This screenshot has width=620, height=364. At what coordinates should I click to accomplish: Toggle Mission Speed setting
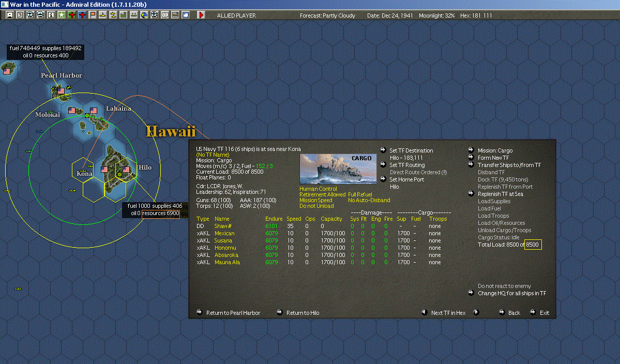tap(315, 201)
